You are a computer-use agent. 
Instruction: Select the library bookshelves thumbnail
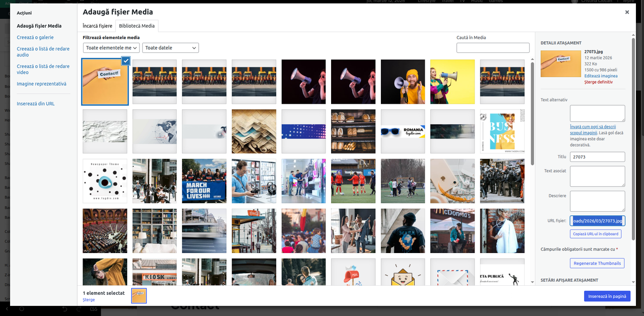(154, 231)
